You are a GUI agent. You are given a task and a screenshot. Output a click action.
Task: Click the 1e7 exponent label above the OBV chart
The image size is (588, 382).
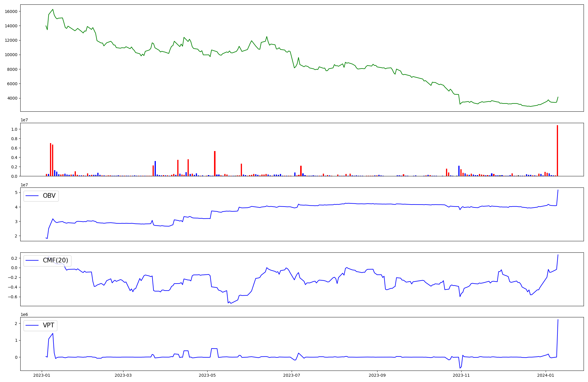[24, 185]
